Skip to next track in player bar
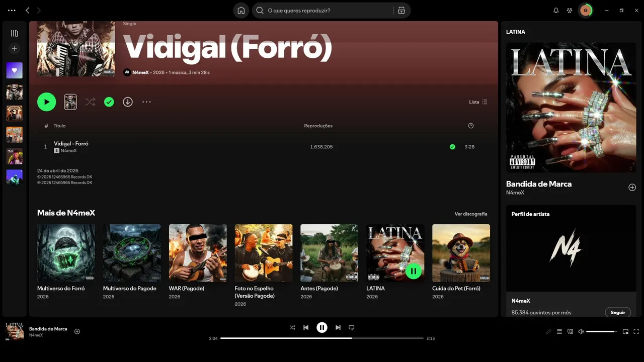644x362 pixels. tap(338, 328)
